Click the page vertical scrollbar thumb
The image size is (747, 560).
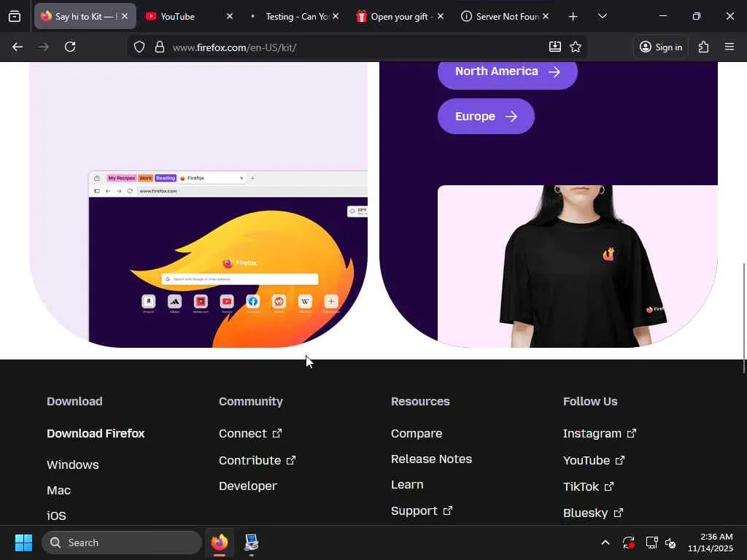click(743, 318)
